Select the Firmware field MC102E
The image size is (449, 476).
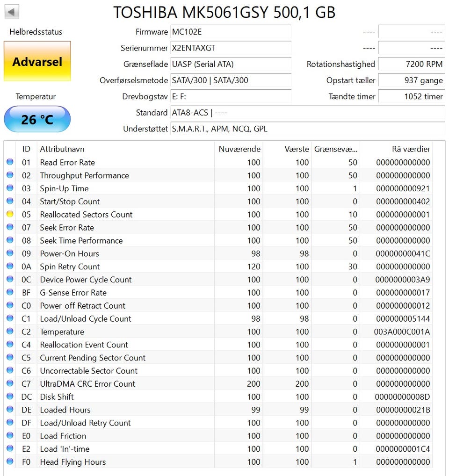[231, 32]
